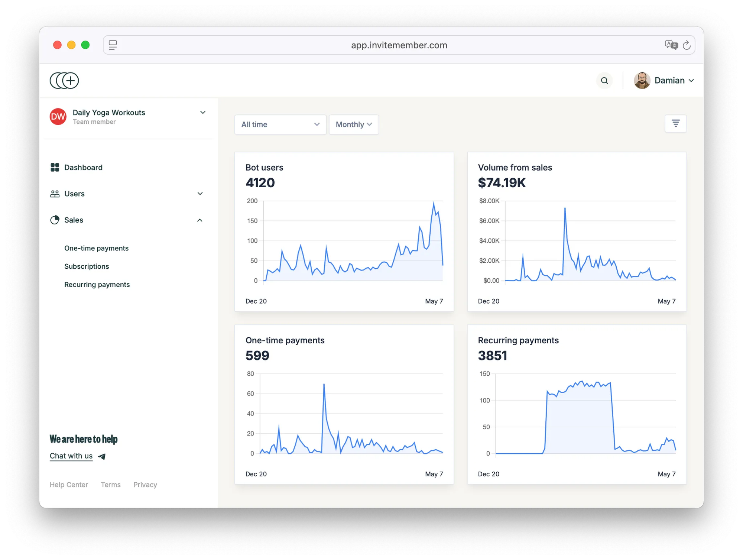Open Damian account menu chevron
Image resolution: width=743 pixels, height=560 pixels.
[x=691, y=81]
